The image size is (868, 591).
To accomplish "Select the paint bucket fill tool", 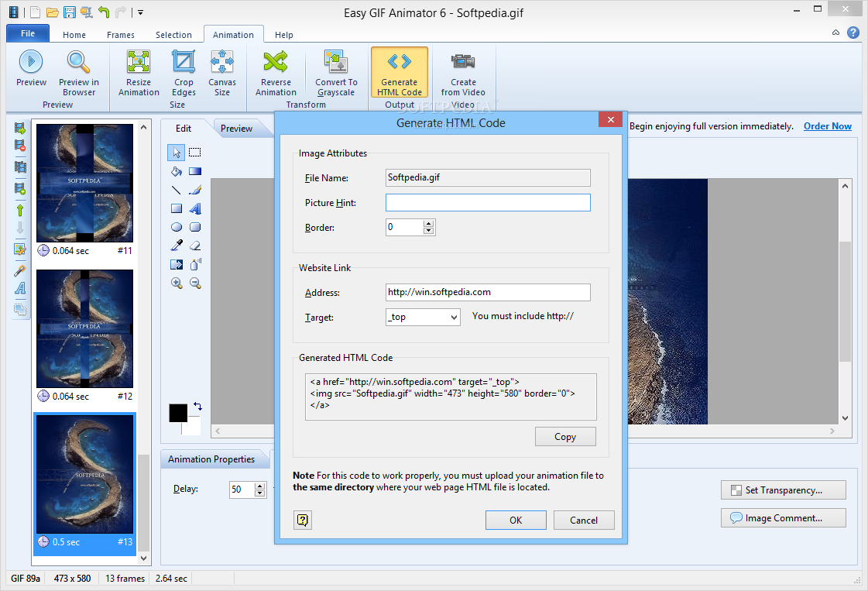I will [176, 171].
